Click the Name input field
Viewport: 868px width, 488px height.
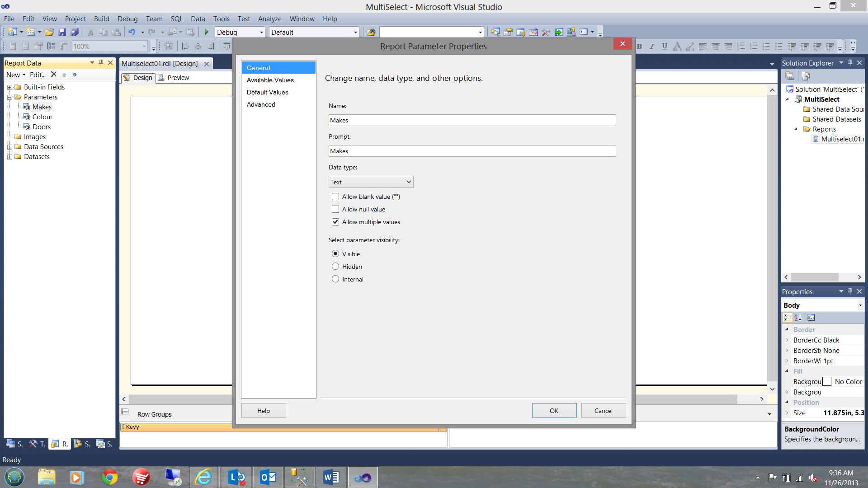point(472,120)
